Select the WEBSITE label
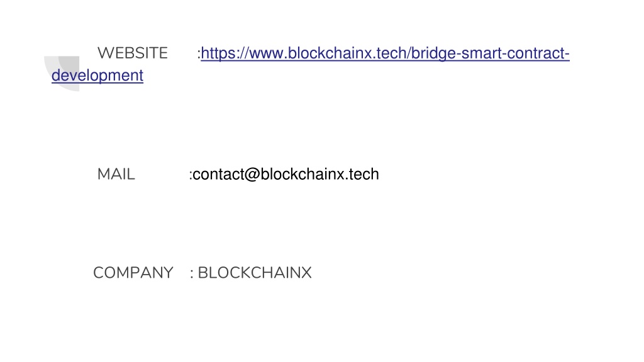This screenshot has width=644, height=362. pyautogui.click(x=133, y=53)
